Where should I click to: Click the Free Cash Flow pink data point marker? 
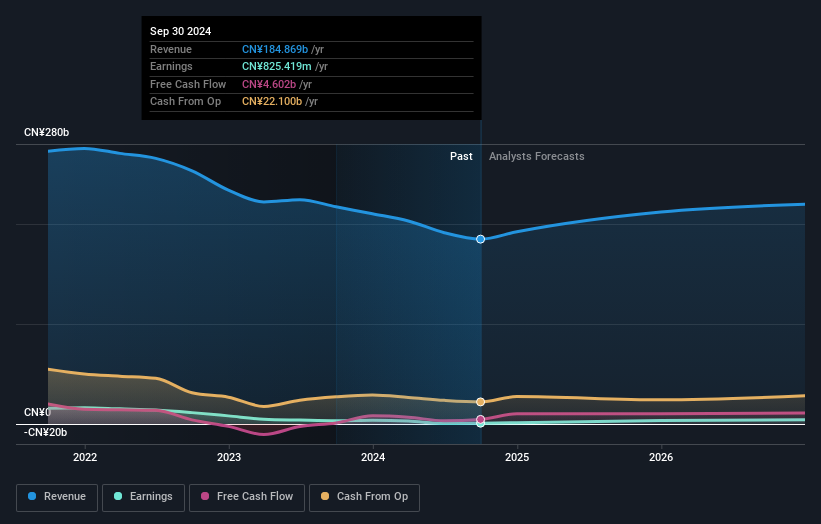click(480, 419)
